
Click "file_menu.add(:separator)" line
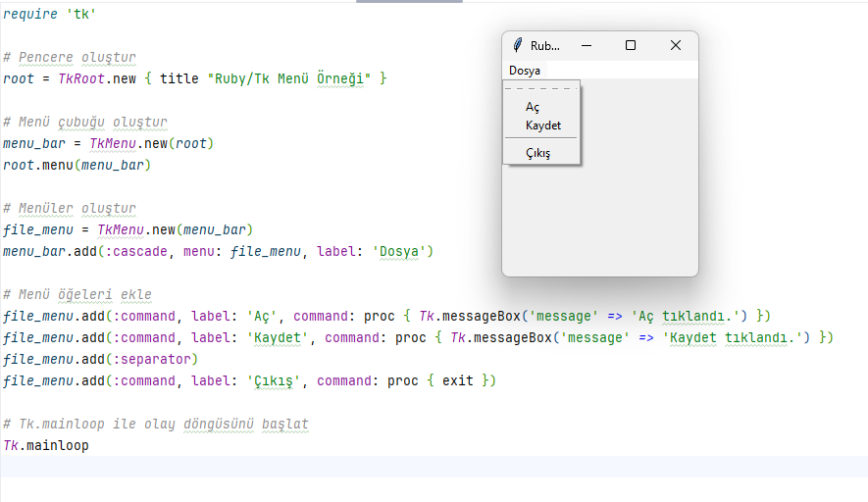(100, 359)
